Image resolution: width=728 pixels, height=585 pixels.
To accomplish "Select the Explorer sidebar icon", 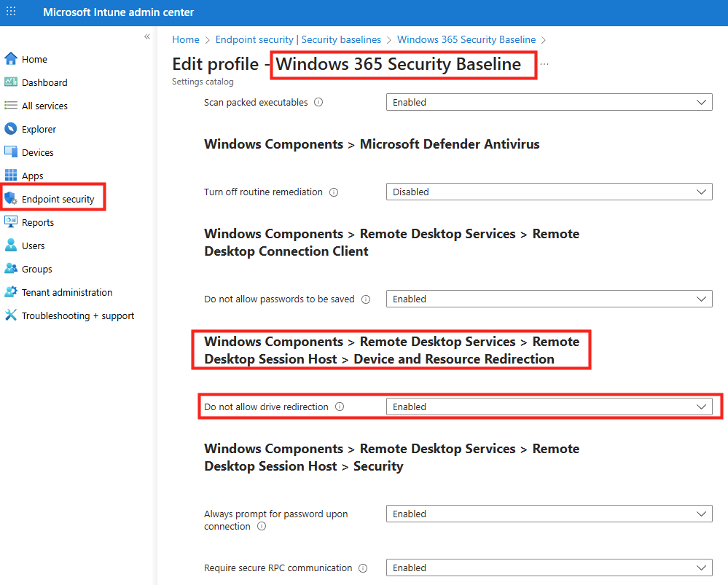I will pos(11,129).
